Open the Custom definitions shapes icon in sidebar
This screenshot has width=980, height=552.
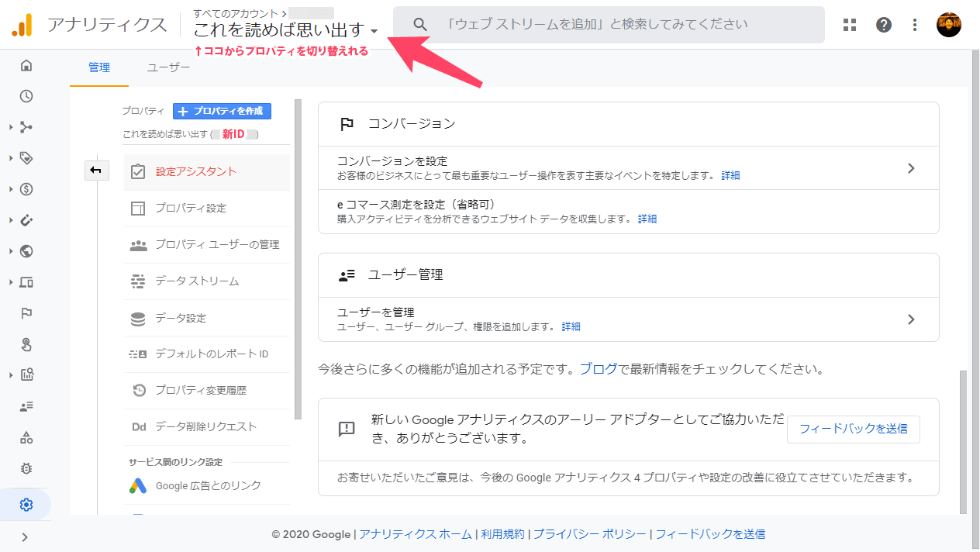[26, 437]
